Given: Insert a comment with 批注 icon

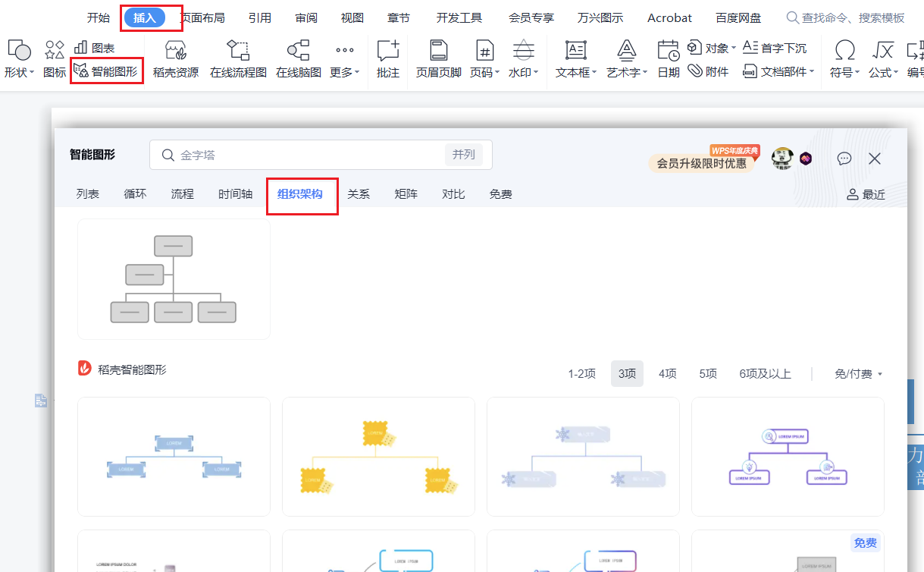Looking at the screenshot, I should pos(388,59).
